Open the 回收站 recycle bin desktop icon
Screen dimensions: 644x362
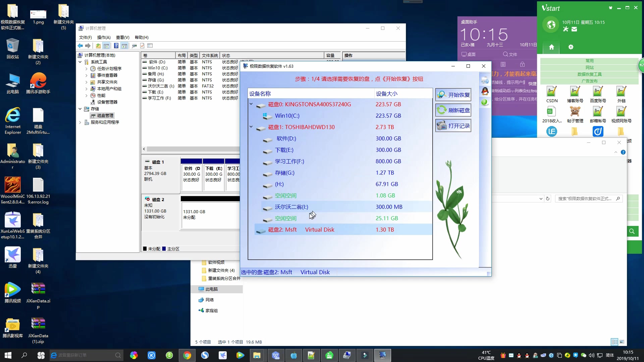click(12, 48)
